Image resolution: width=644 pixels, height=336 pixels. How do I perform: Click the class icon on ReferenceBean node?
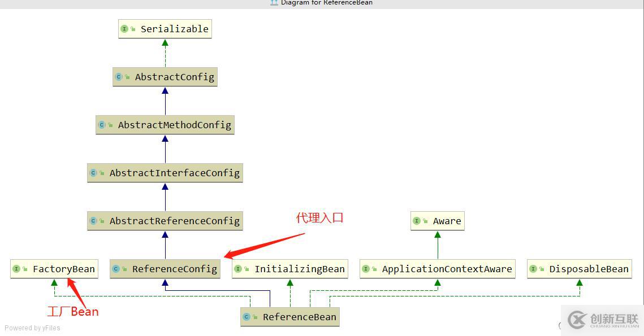(x=247, y=317)
